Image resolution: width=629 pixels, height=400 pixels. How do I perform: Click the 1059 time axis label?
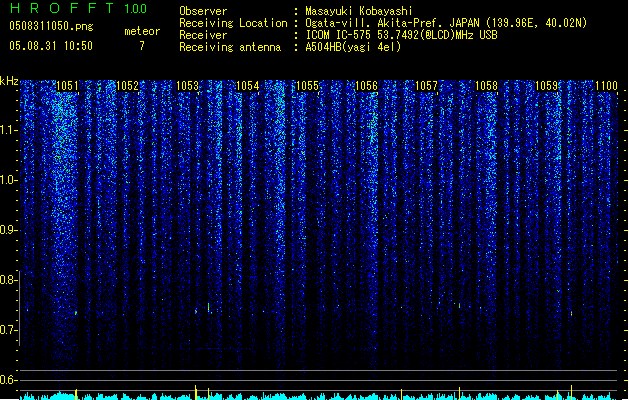click(546, 86)
